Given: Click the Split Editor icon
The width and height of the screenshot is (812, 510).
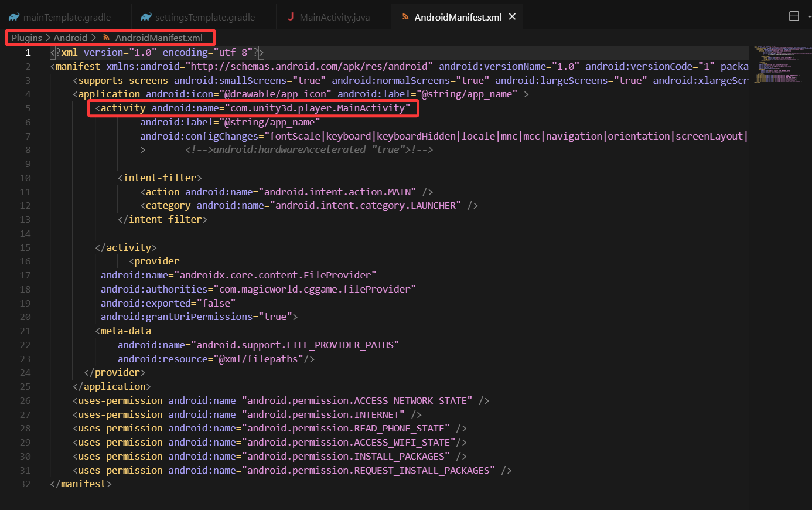Looking at the screenshot, I should tap(794, 16).
